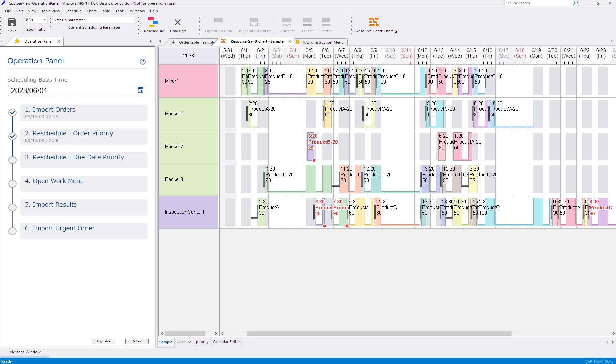
Task: Click the Unfreeze icon
Action: (287, 22)
